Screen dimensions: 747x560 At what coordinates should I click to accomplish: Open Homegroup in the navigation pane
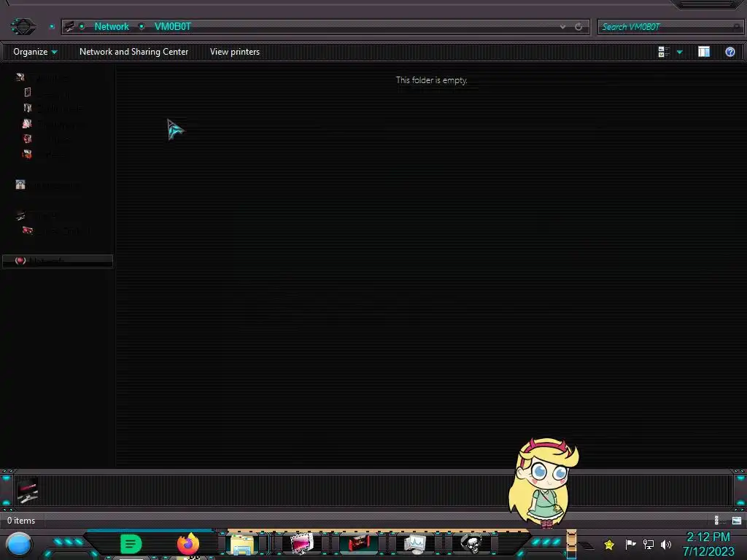[47, 184]
